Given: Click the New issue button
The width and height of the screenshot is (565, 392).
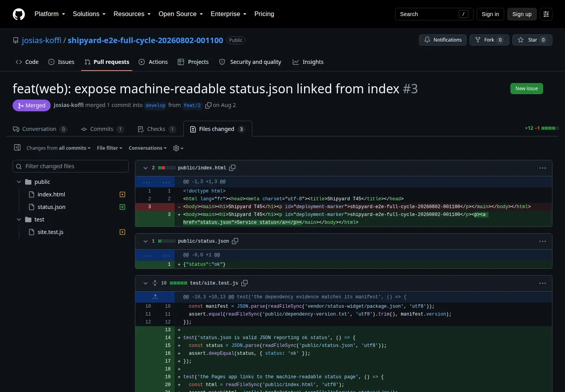Looking at the screenshot, I should (x=527, y=89).
